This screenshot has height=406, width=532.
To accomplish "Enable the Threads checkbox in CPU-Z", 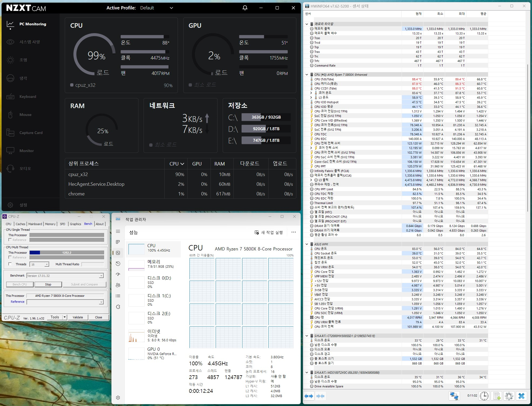I will [x=10, y=264].
